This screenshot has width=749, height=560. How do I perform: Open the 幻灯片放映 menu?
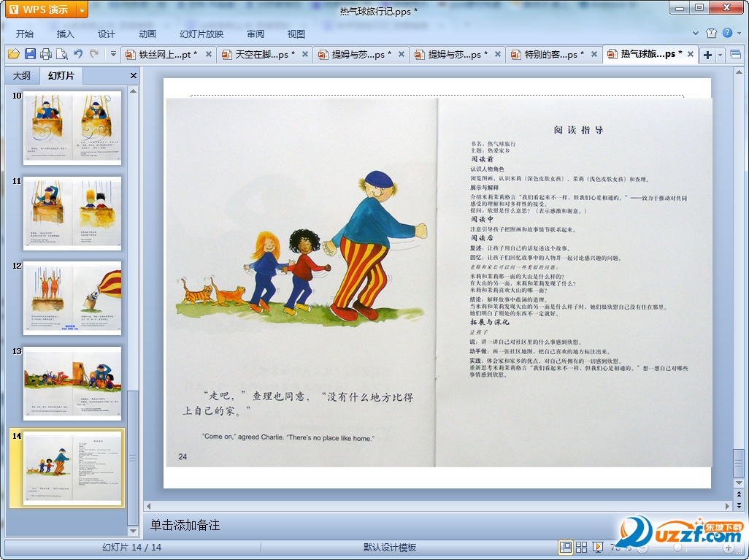coord(201,34)
